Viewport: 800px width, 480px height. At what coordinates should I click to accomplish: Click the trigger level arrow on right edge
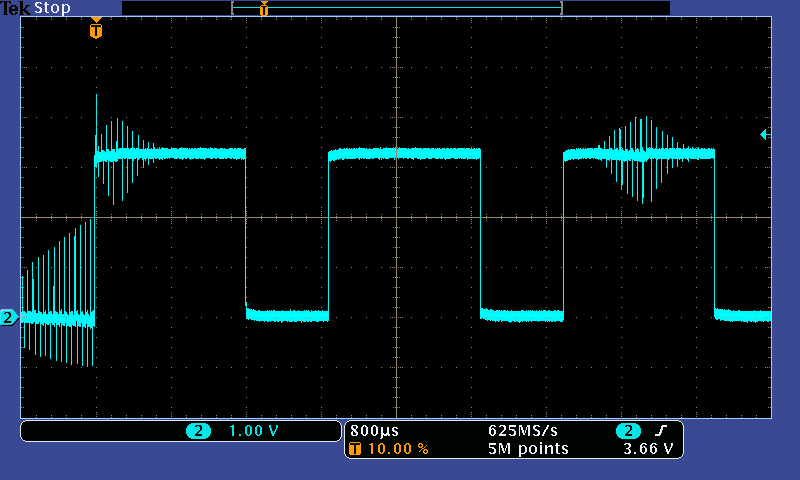pos(765,134)
